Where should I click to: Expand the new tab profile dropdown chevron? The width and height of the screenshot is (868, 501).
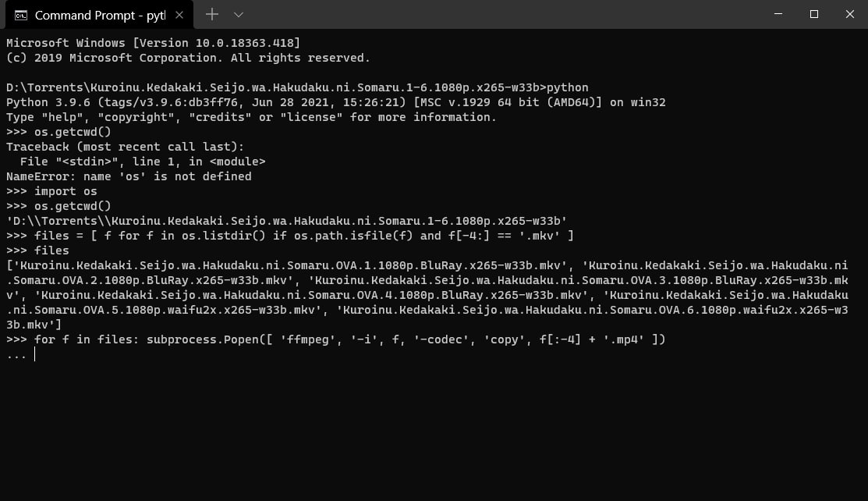(x=239, y=15)
